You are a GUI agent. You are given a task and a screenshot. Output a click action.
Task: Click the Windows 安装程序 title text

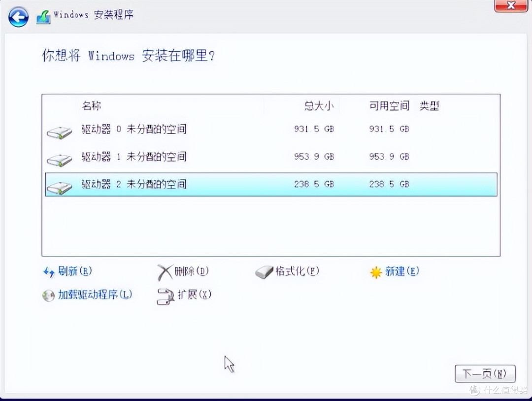tap(94, 15)
